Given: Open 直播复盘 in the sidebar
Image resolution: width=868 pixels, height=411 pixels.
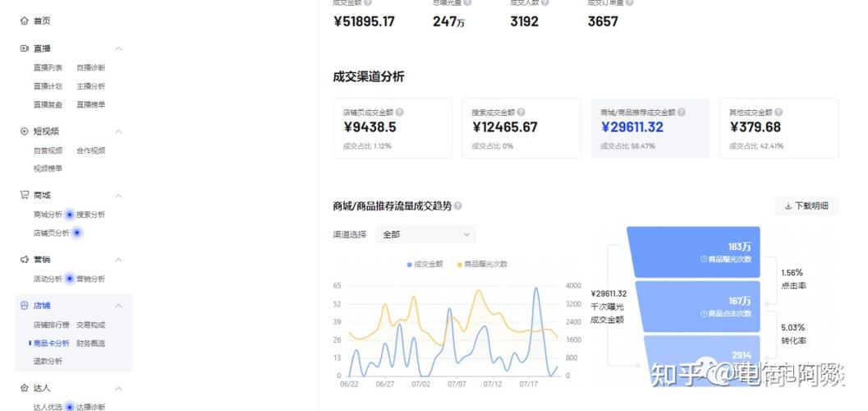Looking at the screenshot, I should coord(48,104).
